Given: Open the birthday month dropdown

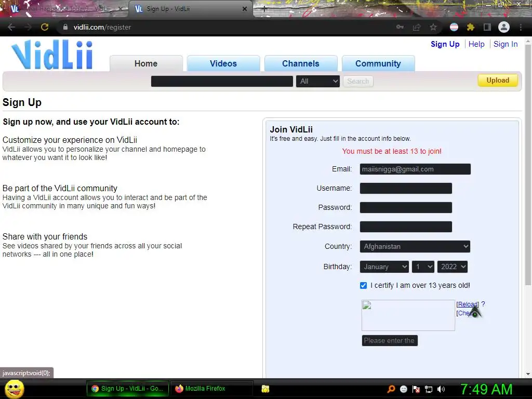Looking at the screenshot, I should tap(384, 267).
